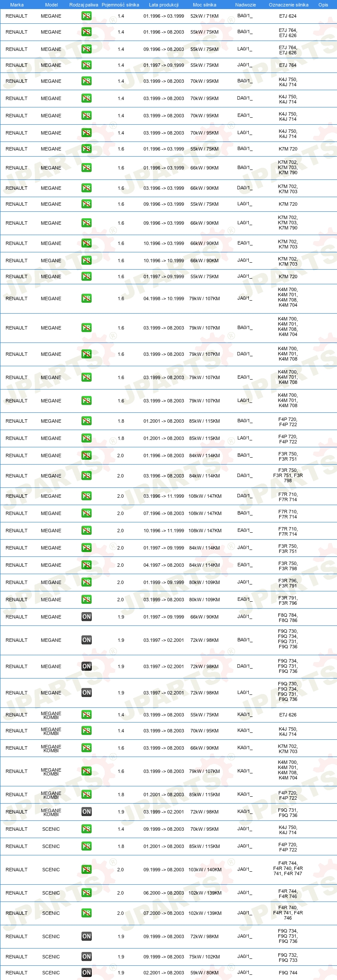The image size is (337, 980).
Task: Click the PB fuel icon in the 52kW / 71KM row
Action: coord(86,16)
